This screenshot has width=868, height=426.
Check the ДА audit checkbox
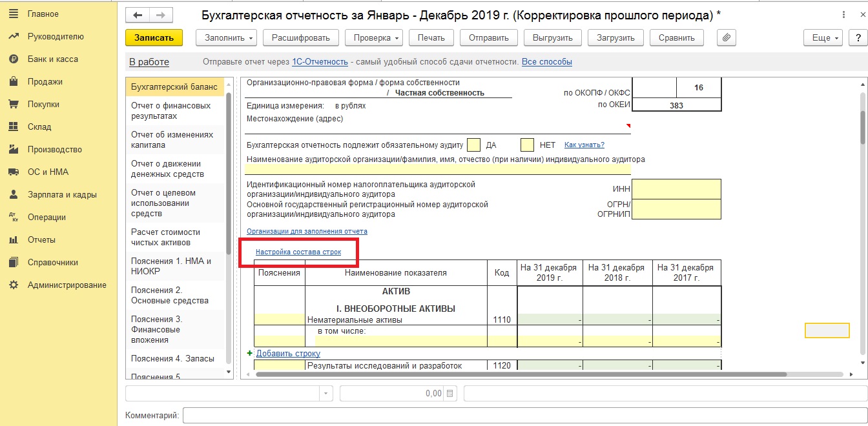click(x=474, y=145)
